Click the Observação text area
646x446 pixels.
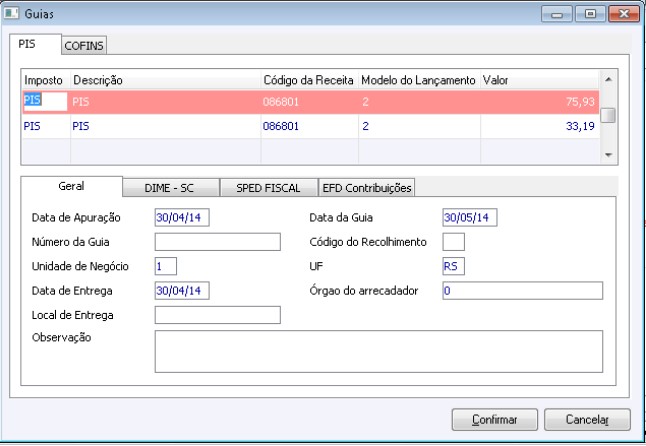379,351
